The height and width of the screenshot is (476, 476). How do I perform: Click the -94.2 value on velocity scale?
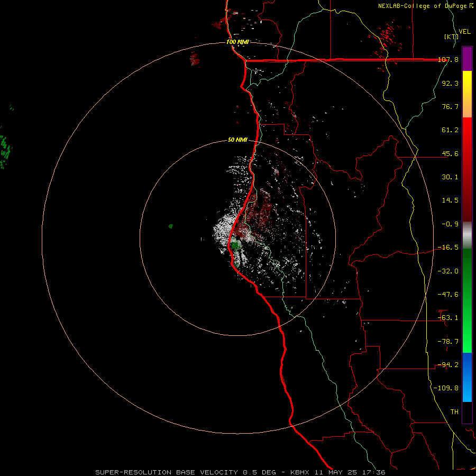pyautogui.click(x=448, y=364)
